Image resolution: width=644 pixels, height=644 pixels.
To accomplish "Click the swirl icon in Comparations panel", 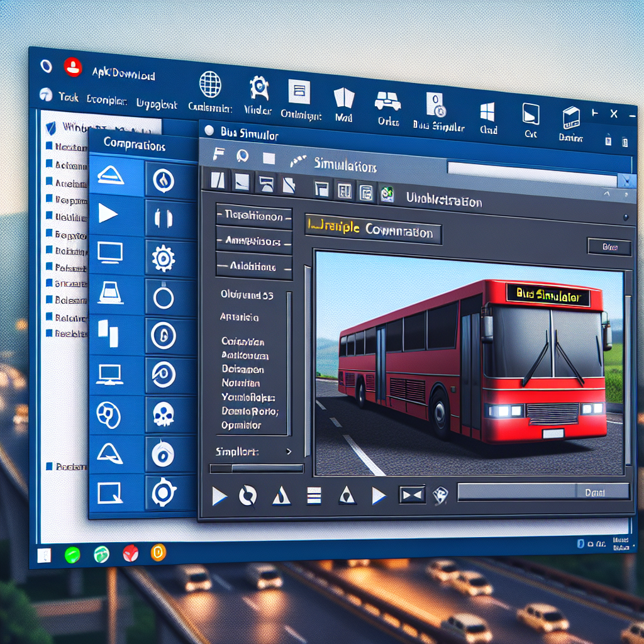I will click(164, 374).
